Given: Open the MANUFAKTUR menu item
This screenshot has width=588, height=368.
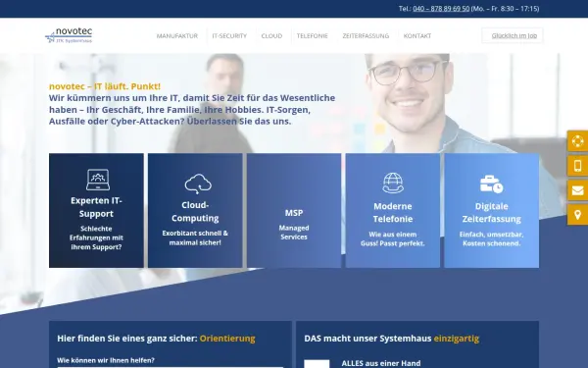Looking at the screenshot, I should tap(177, 35).
